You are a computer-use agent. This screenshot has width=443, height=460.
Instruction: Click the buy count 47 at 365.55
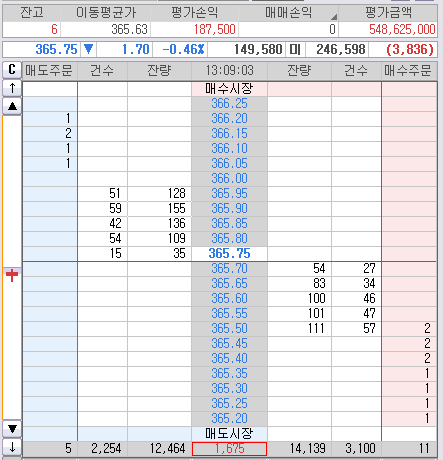(x=369, y=314)
